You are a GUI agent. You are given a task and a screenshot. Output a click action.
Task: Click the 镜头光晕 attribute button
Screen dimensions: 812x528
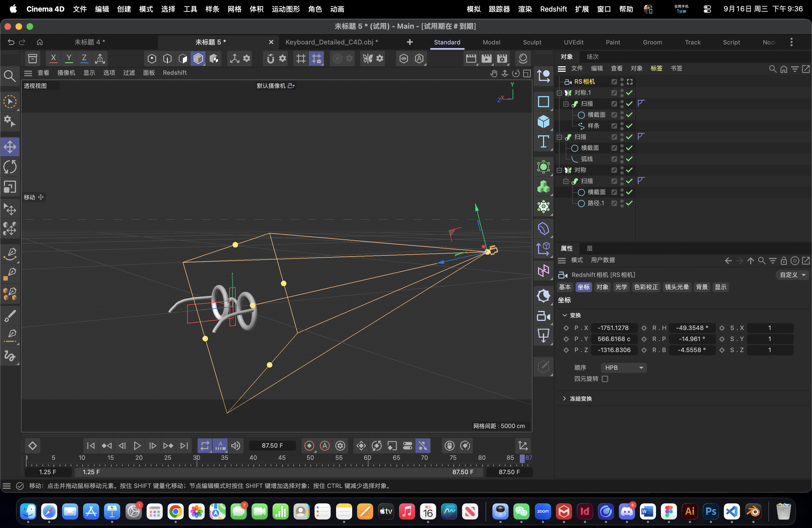[x=677, y=287]
